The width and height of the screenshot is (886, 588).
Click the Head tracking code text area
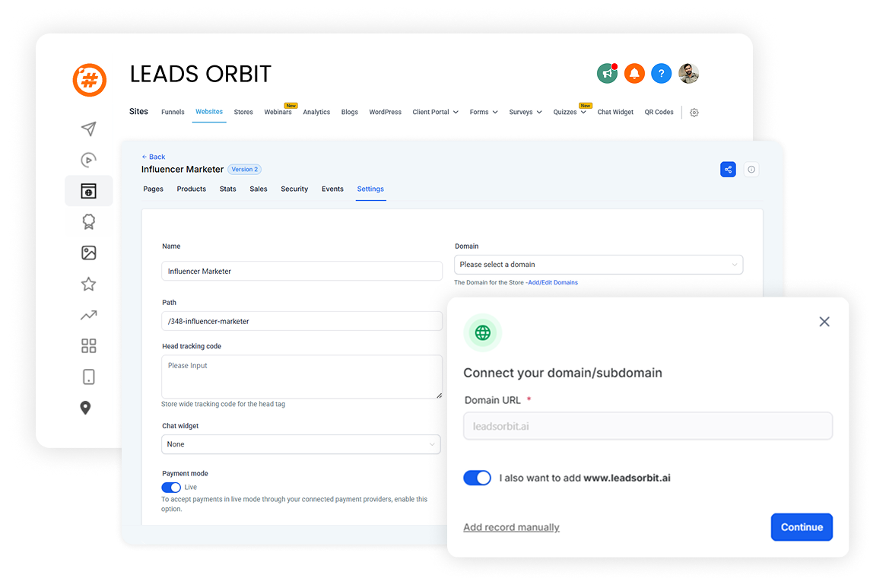[302, 377]
